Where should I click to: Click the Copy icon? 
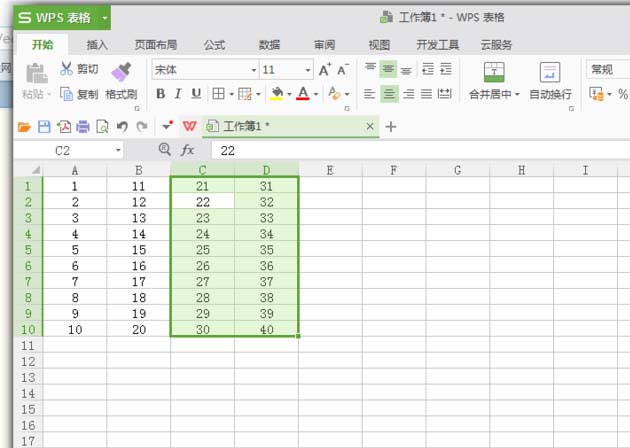[66, 94]
